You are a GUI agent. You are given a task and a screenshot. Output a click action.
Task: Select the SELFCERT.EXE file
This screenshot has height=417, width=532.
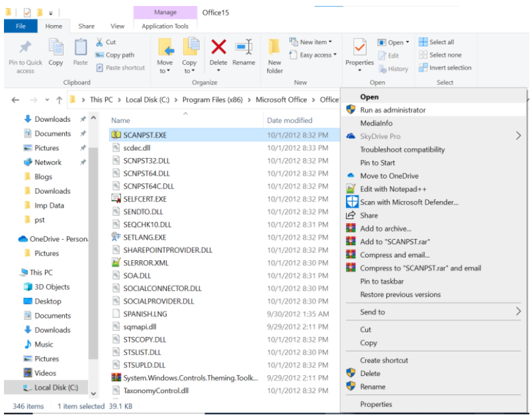point(145,199)
